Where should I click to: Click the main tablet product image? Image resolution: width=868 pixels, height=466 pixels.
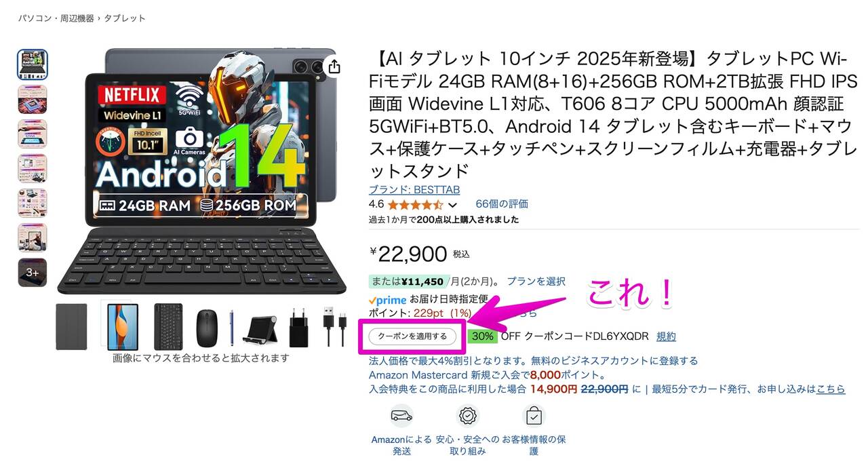point(210,171)
